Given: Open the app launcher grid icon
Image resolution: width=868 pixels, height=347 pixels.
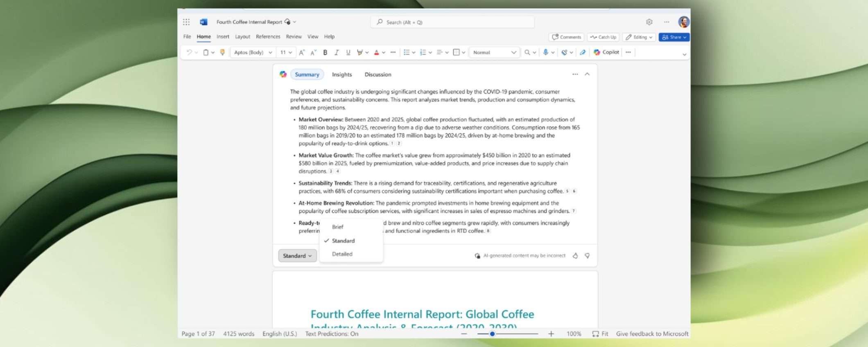Looking at the screenshot, I should pyautogui.click(x=186, y=22).
